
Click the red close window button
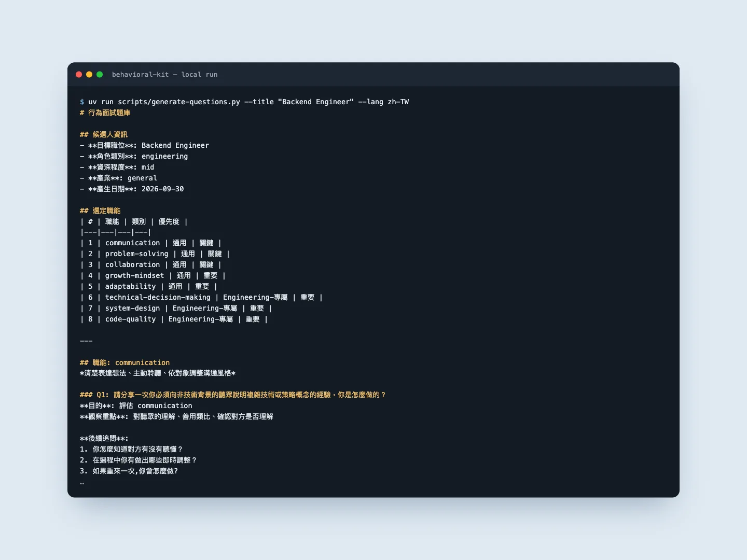[79, 75]
